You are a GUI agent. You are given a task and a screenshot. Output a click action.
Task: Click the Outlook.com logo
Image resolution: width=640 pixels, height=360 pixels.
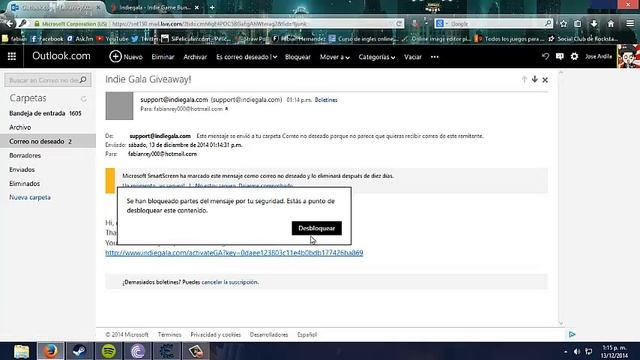(x=61, y=56)
